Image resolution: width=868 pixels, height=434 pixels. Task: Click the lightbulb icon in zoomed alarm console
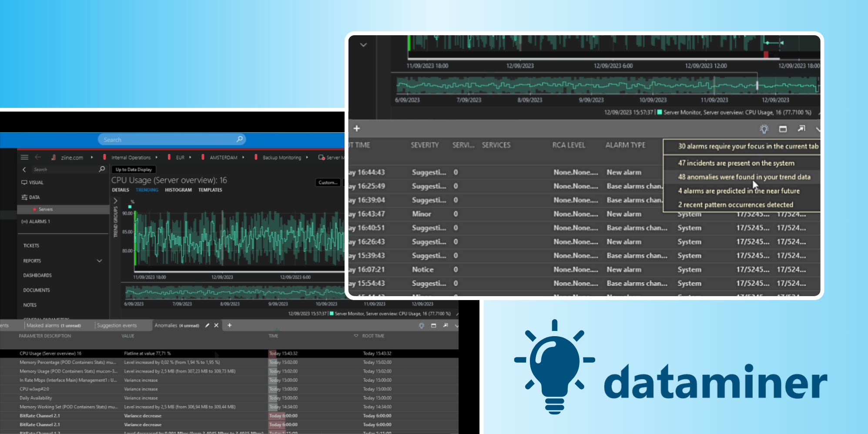(x=764, y=129)
